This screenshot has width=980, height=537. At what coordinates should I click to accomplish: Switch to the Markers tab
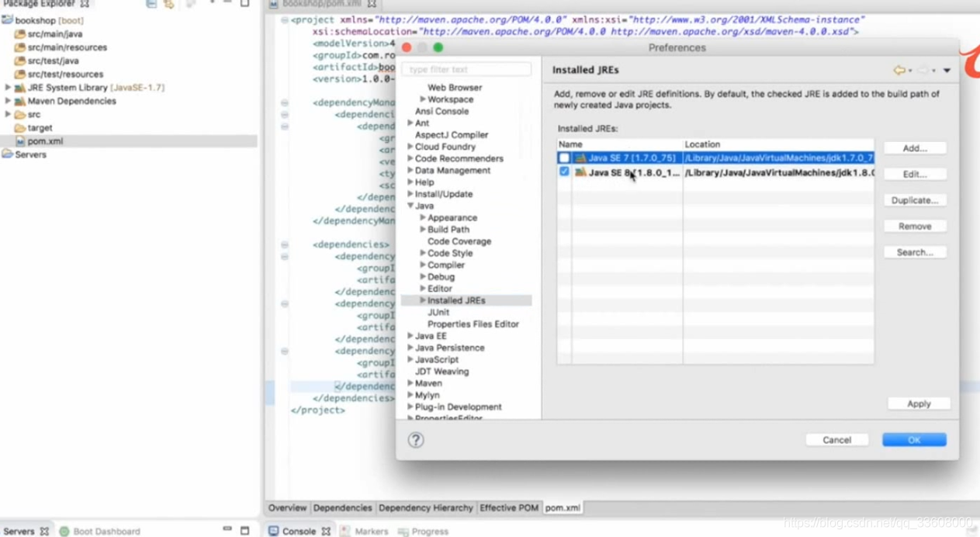click(365, 532)
